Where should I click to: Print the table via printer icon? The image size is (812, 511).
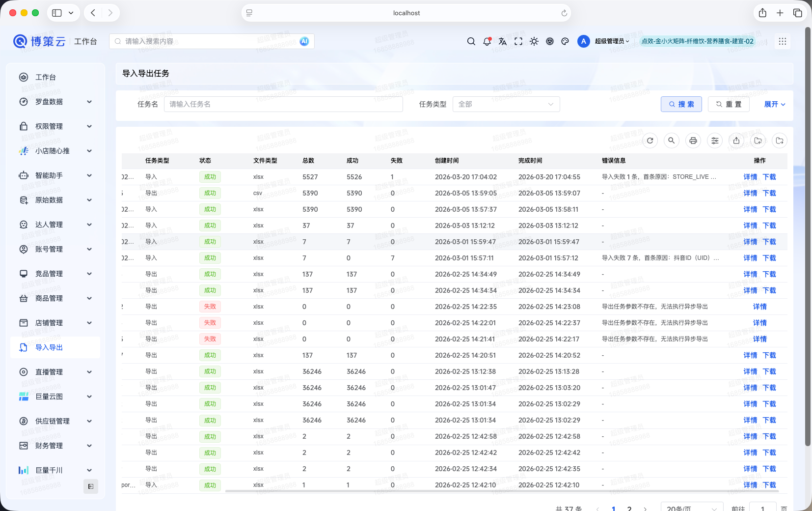[x=693, y=141]
